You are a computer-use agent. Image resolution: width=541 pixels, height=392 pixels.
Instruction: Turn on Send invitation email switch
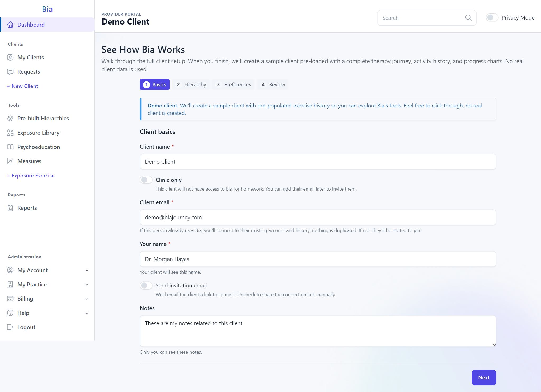[146, 285]
